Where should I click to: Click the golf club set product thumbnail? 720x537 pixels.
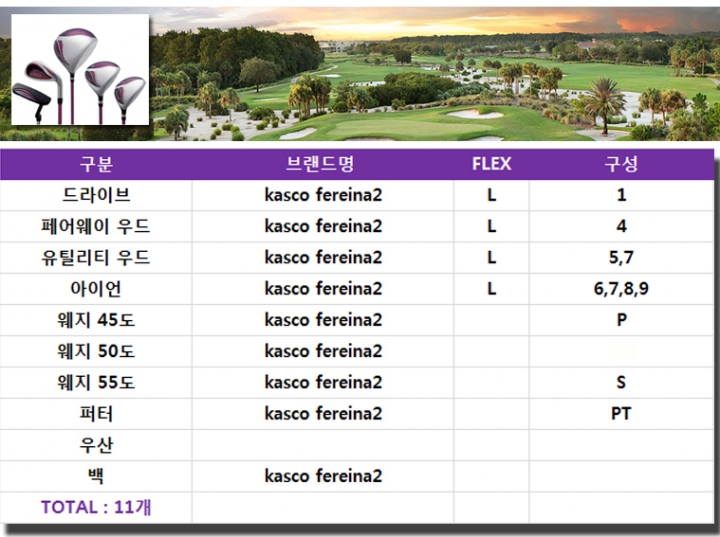(x=80, y=69)
